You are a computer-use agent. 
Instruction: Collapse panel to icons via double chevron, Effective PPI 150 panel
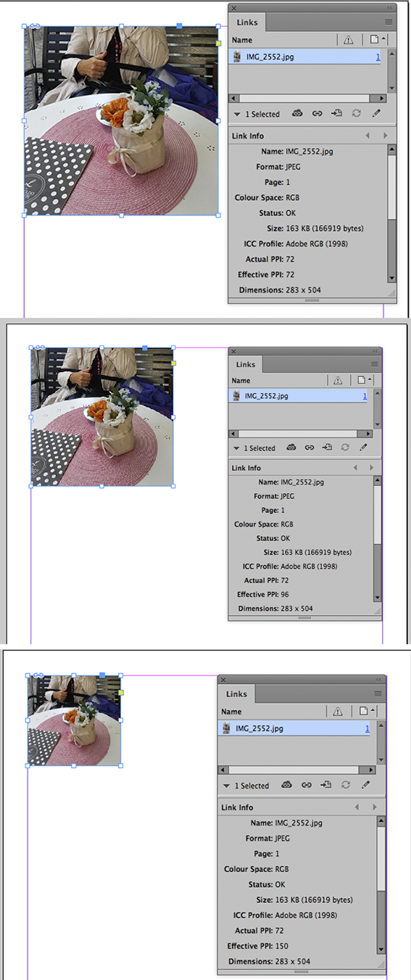click(x=378, y=680)
